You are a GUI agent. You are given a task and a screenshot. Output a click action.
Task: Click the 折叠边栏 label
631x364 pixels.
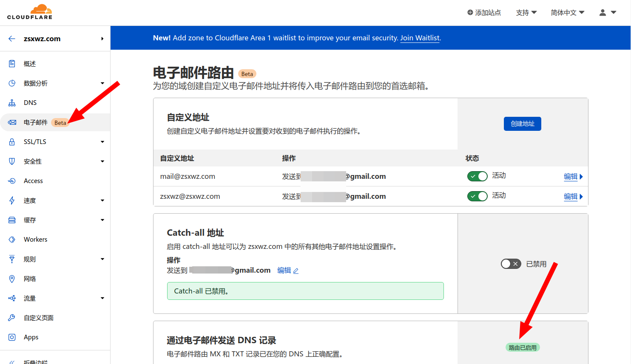tap(36, 362)
